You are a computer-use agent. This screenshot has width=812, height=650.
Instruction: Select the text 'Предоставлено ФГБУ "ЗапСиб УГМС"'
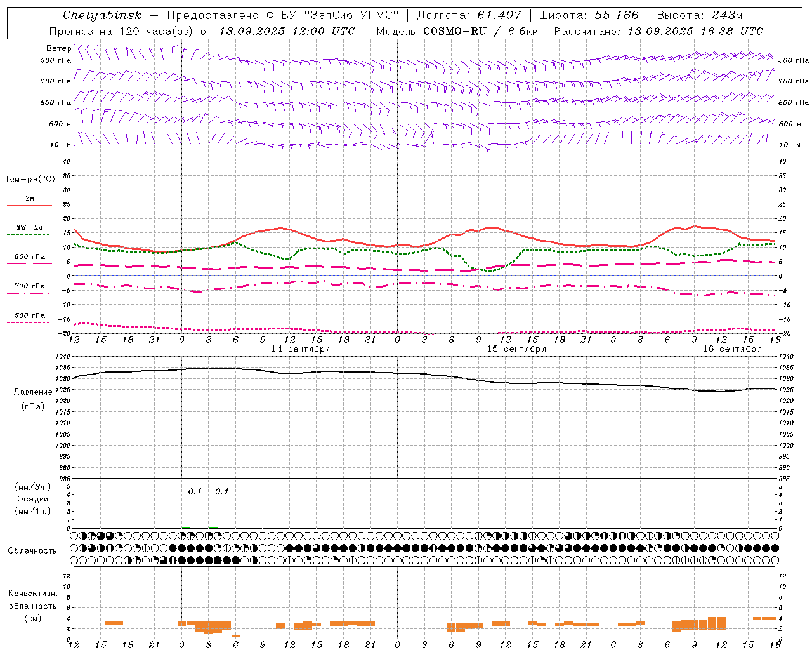[x=283, y=15]
